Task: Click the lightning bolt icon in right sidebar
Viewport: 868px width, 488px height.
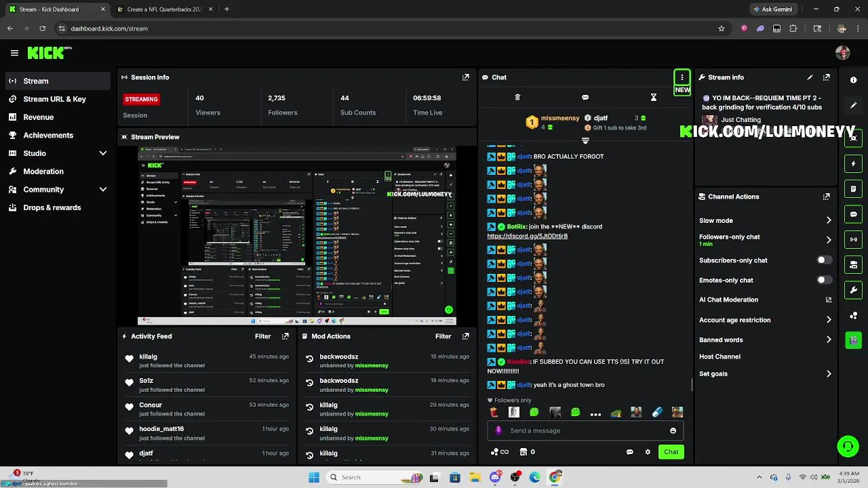Action: (854, 163)
